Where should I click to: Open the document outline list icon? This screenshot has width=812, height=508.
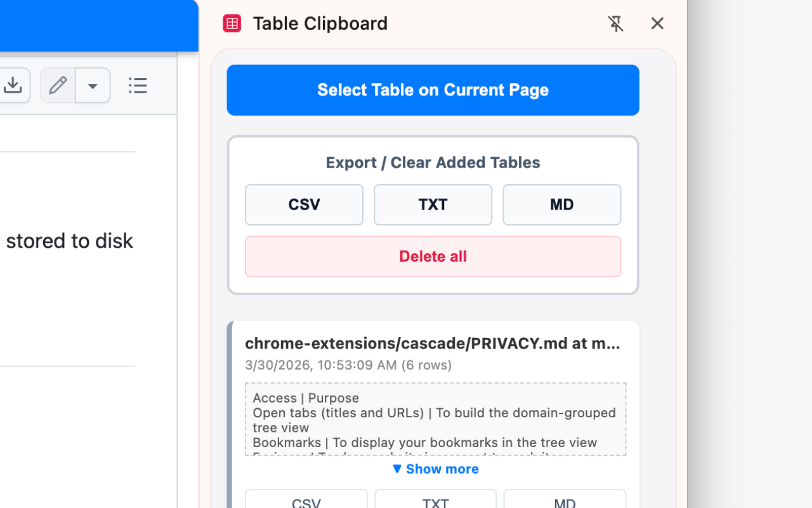tap(138, 85)
